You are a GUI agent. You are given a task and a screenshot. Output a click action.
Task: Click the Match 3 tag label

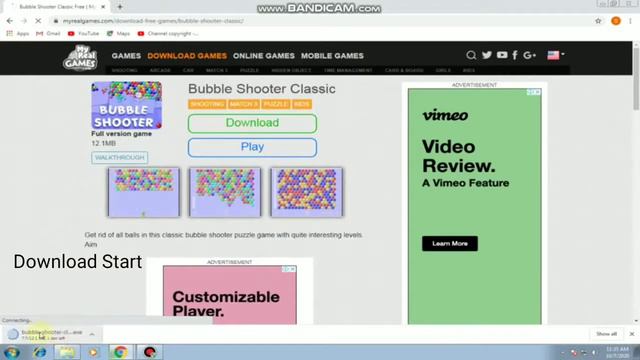click(244, 104)
